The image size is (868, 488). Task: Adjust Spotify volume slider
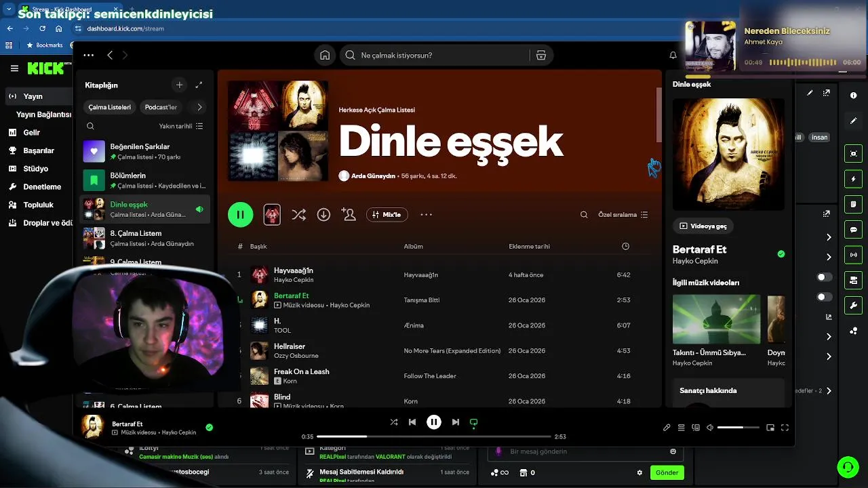click(738, 428)
